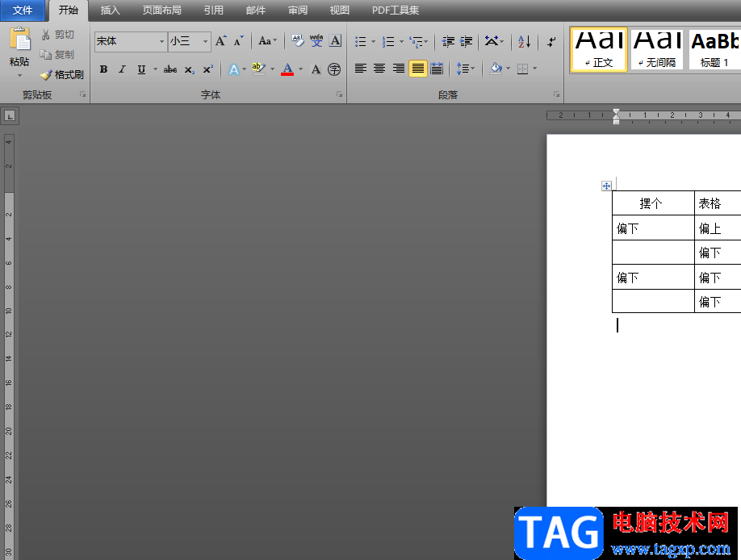The width and height of the screenshot is (741, 560).
Task: Open the phonetic guide (wén) tool
Action: point(316,40)
